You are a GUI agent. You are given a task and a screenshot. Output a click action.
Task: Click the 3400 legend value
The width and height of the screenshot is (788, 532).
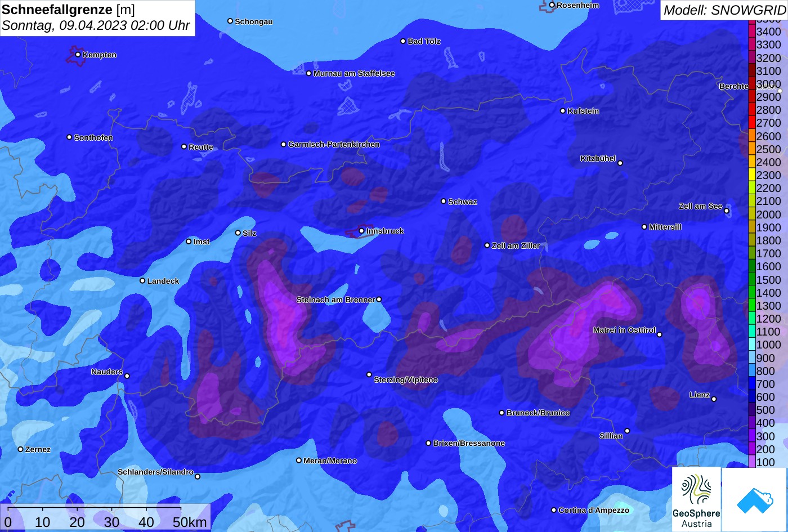(x=768, y=32)
